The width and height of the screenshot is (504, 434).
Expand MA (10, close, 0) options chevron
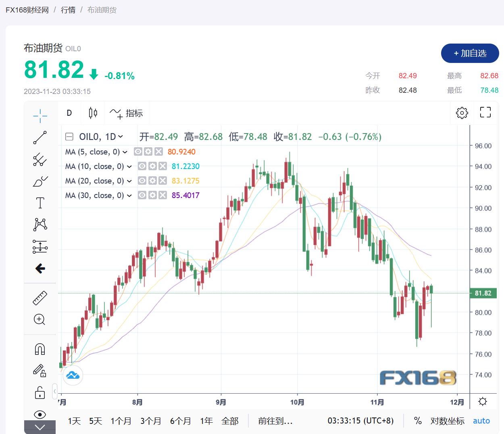129,167
